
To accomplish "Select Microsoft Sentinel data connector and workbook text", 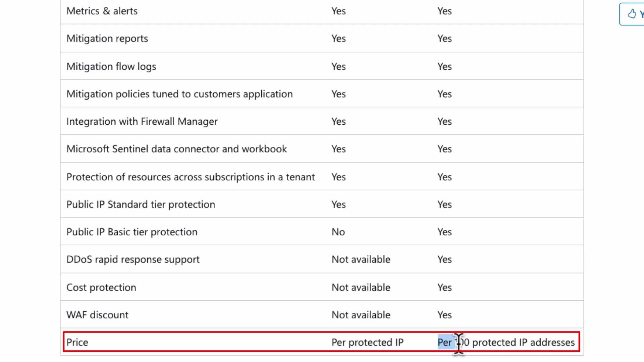I will pos(177,149).
